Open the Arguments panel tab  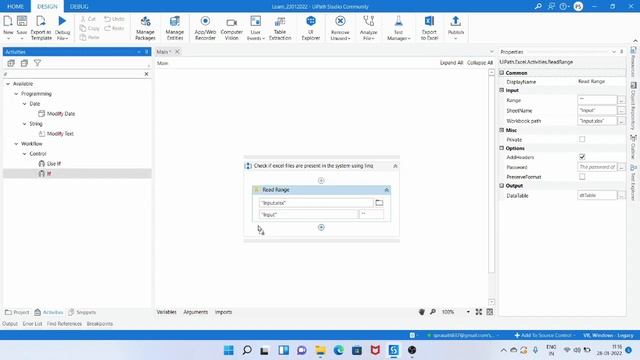pos(196,312)
